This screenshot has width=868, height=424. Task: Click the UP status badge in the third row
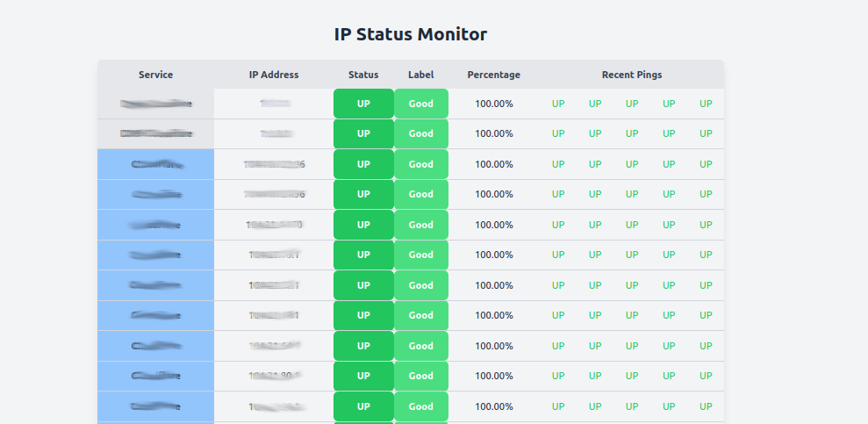[363, 164]
